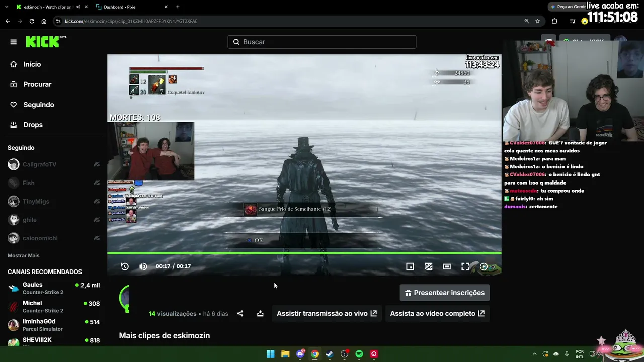Go back in browser history
Image resolution: width=644 pixels, height=362 pixels.
tap(8, 21)
